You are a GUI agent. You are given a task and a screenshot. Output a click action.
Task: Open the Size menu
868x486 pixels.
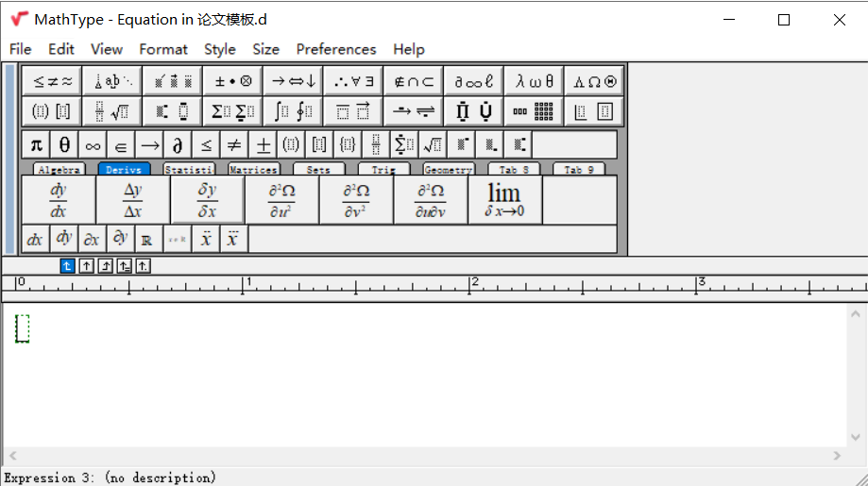265,49
